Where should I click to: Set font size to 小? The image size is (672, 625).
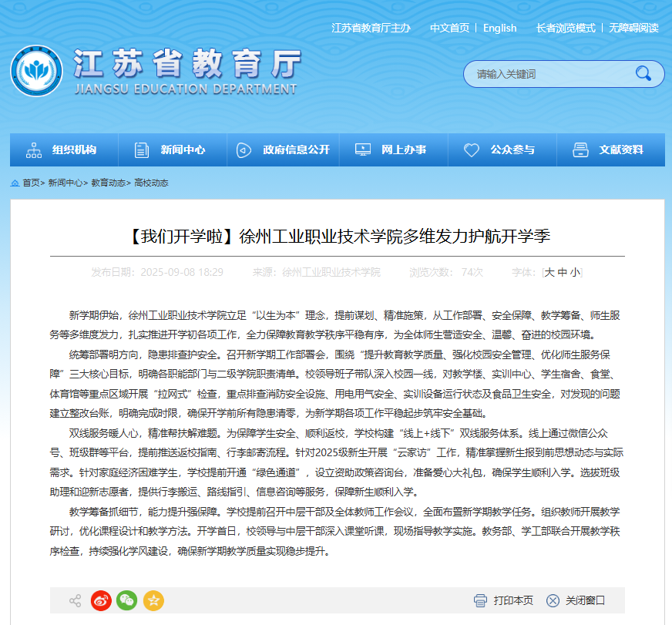tap(575, 272)
